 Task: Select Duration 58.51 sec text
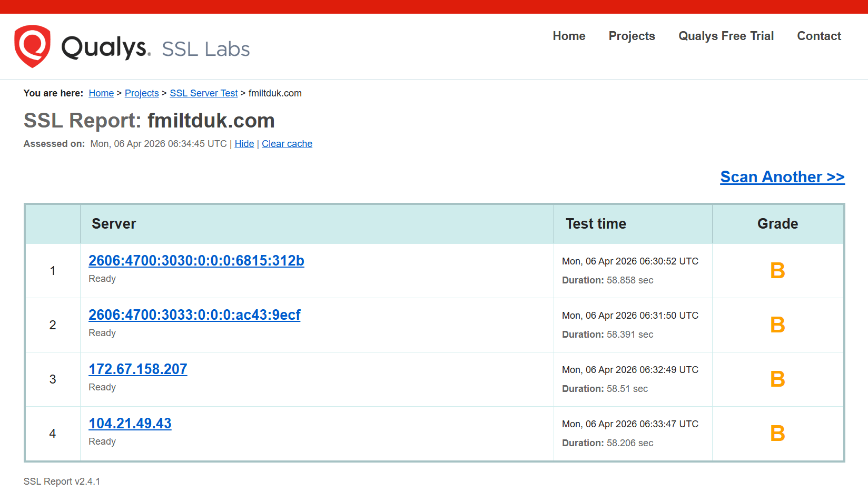pyautogui.click(x=605, y=389)
